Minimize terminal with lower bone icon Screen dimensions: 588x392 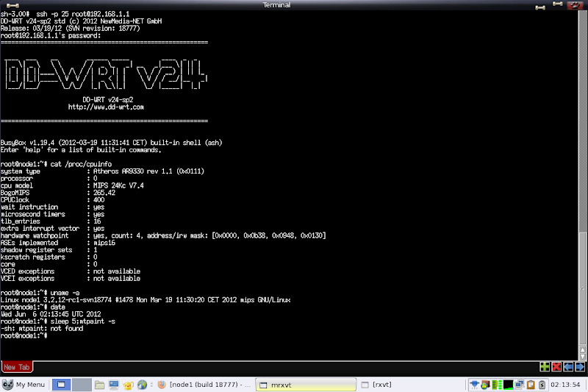540,7
